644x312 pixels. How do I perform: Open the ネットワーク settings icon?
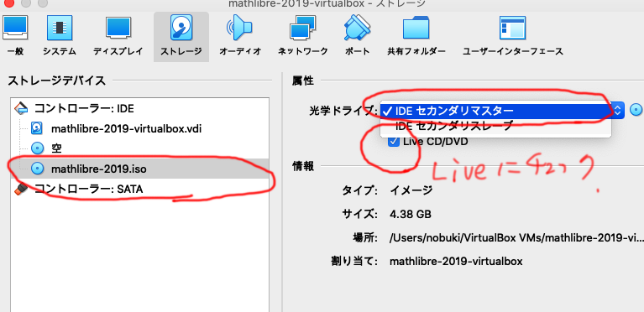(x=303, y=28)
